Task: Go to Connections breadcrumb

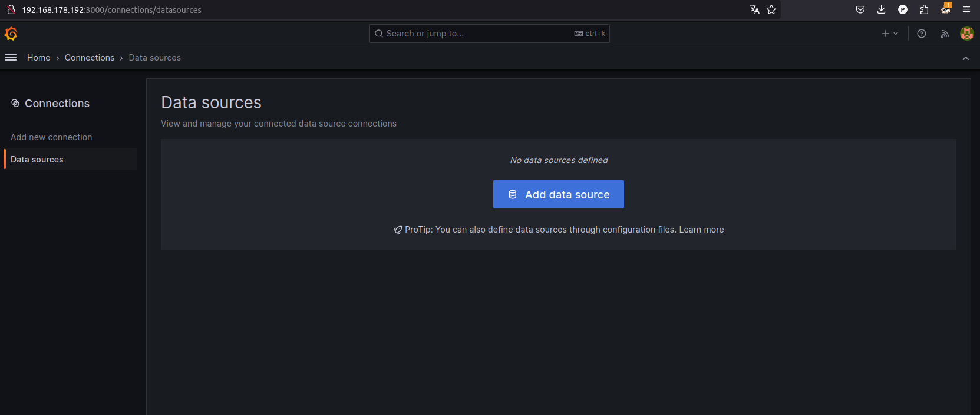Action: (90, 58)
